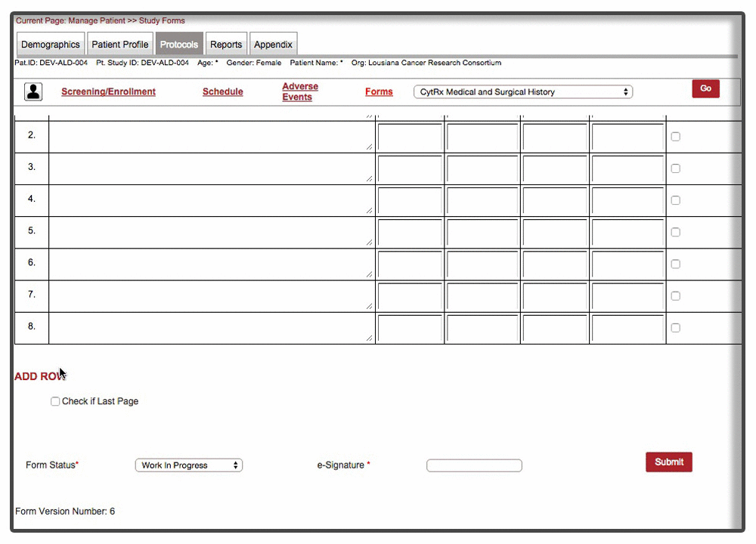Click the Go button
The height and width of the screenshot is (544, 756).
click(x=706, y=88)
